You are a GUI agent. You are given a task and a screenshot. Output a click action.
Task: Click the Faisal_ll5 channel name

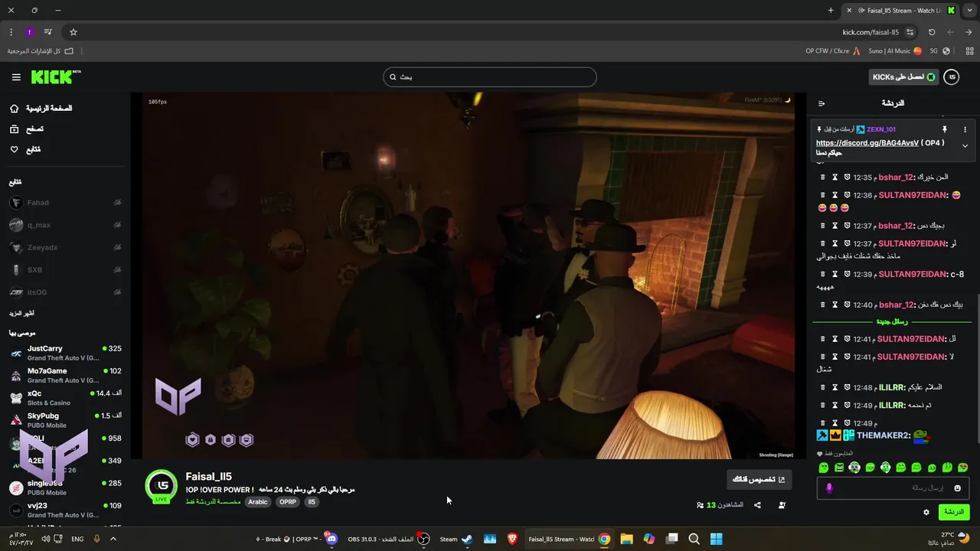point(208,477)
